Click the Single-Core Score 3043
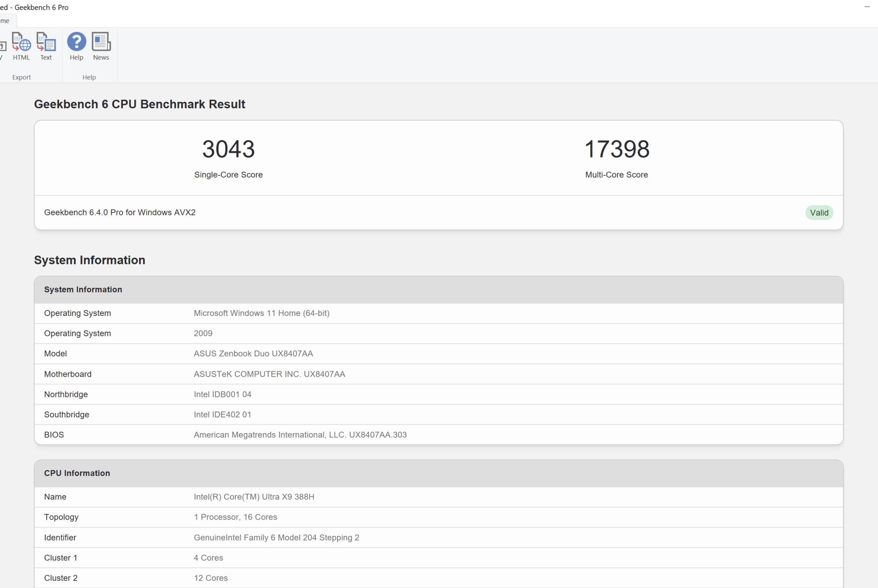 [x=228, y=149]
